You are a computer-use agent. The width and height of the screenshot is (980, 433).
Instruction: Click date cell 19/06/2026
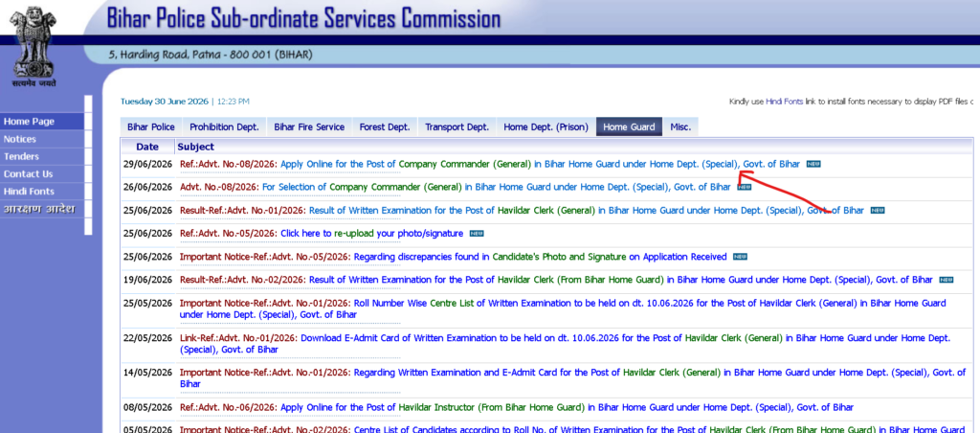click(x=147, y=280)
